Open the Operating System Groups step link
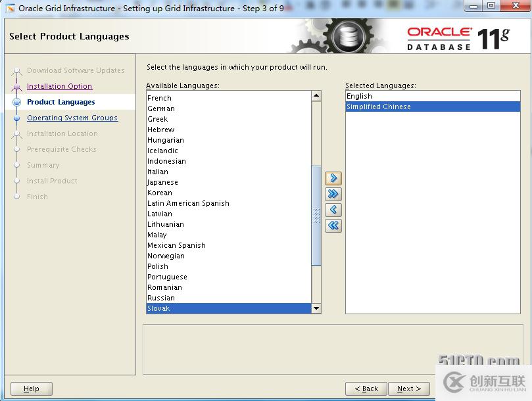 coord(72,118)
